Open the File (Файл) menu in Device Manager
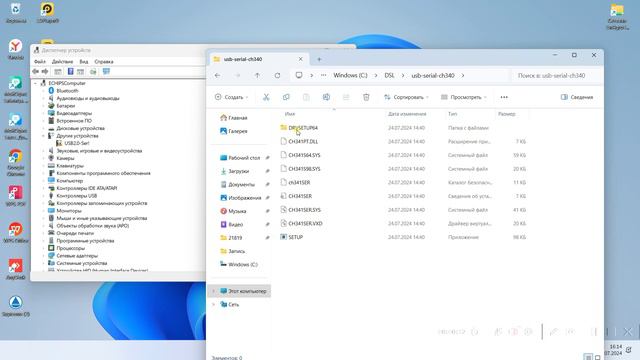 (40, 62)
